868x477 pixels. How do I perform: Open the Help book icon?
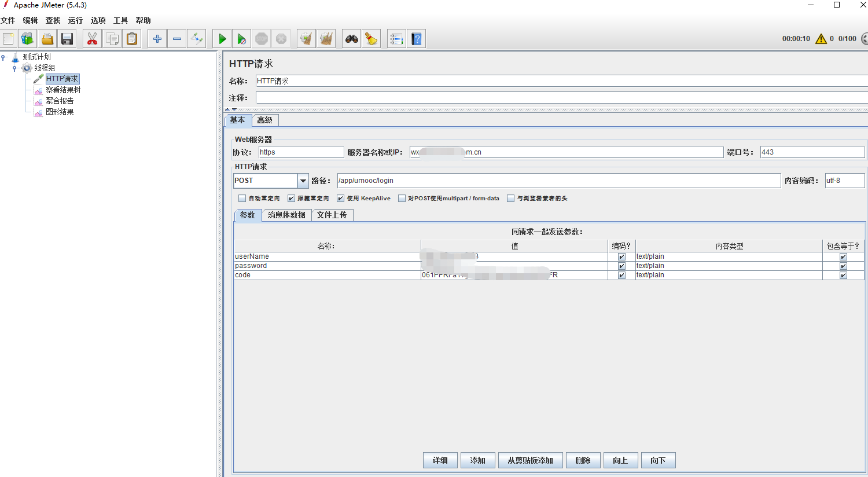tap(417, 39)
